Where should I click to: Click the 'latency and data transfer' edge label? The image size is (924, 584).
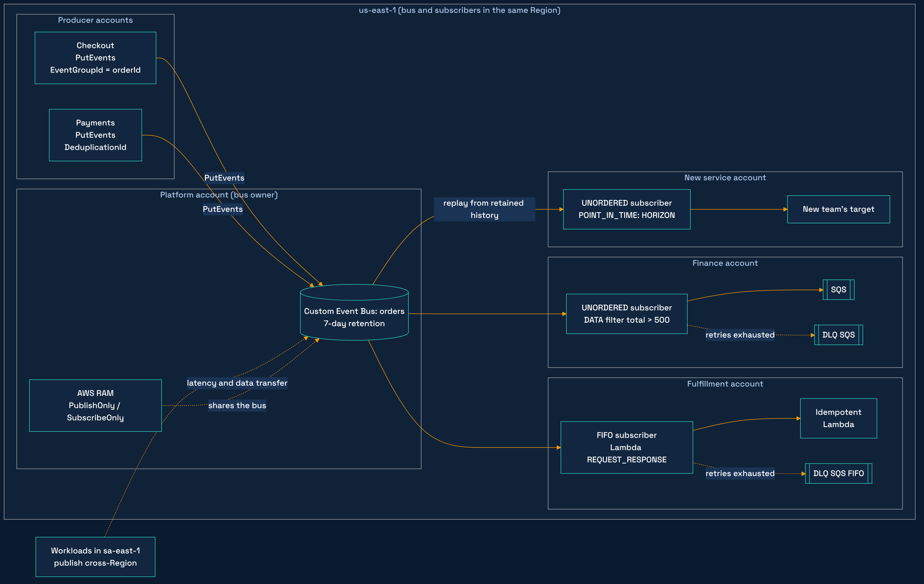click(237, 383)
